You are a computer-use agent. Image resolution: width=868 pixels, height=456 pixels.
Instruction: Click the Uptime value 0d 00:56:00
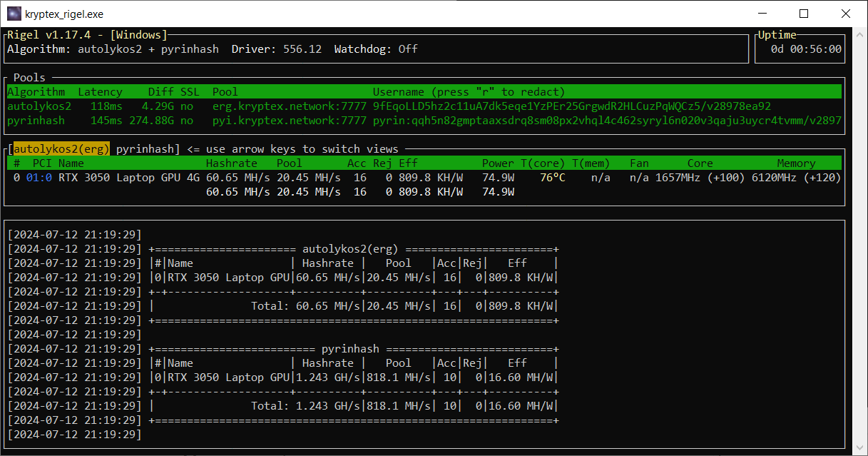pos(806,49)
